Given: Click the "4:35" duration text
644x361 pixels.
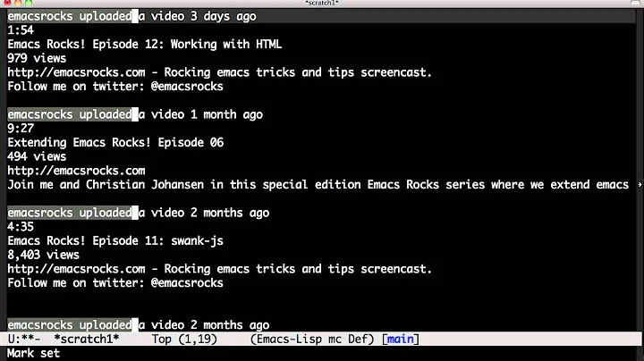Looking at the screenshot, I should (21, 226).
